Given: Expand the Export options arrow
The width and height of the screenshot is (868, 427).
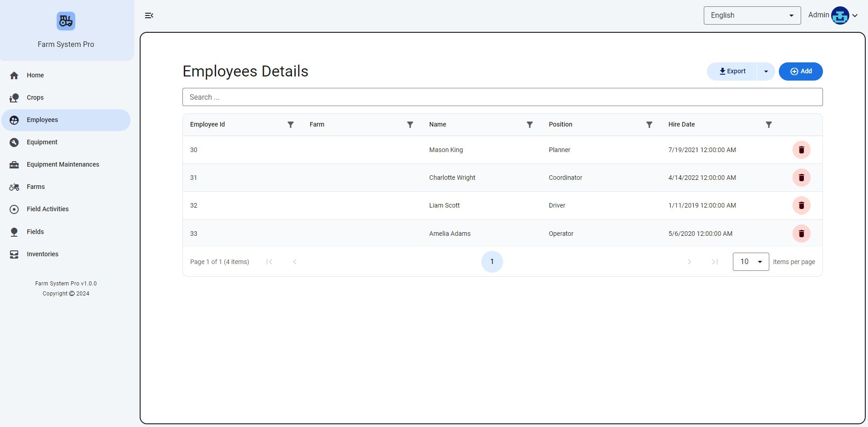Looking at the screenshot, I should (766, 71).
